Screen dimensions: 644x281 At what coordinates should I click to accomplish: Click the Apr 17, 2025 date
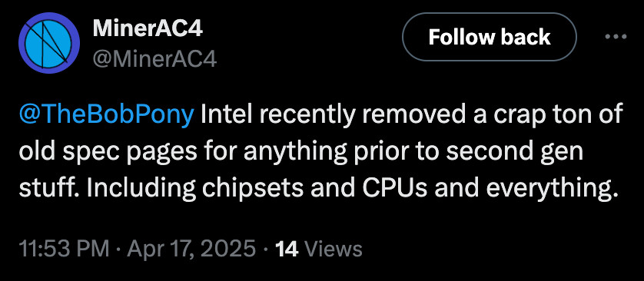click(191, 250)
